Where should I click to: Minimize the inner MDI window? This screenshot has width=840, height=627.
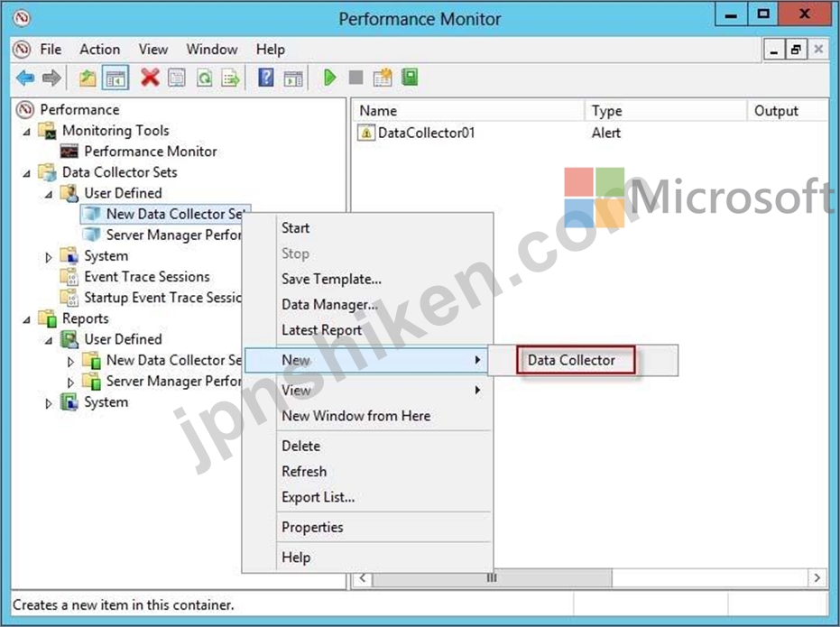coord(774,50)
